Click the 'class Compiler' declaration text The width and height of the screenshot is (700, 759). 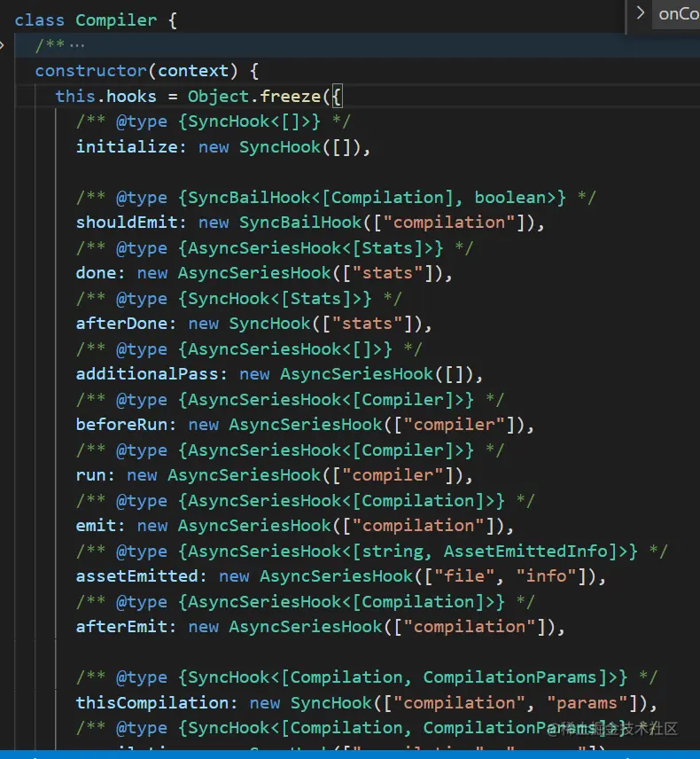pyautogui.click(x=86, y=20)
